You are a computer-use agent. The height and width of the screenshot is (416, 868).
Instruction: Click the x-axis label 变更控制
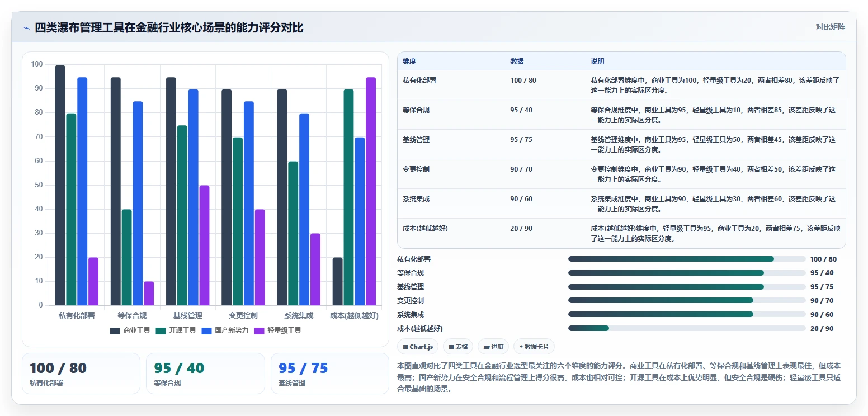[x=243, y=315]
